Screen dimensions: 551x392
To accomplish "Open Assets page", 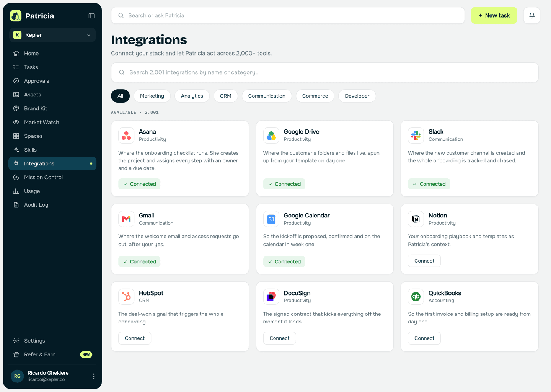I will click(52, 95).
